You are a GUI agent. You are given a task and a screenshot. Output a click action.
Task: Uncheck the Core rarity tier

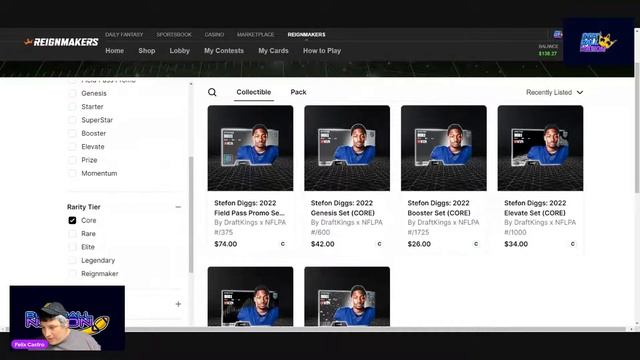(72, 220)
